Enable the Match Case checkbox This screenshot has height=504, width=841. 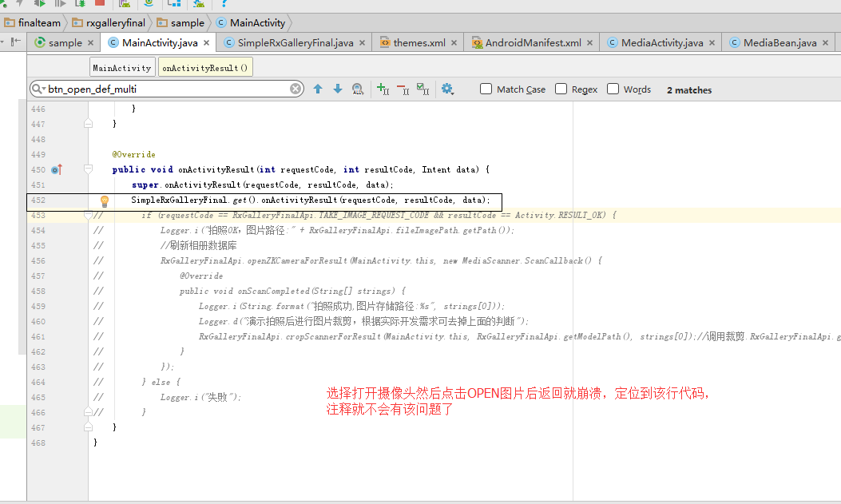tap(486, 89)
